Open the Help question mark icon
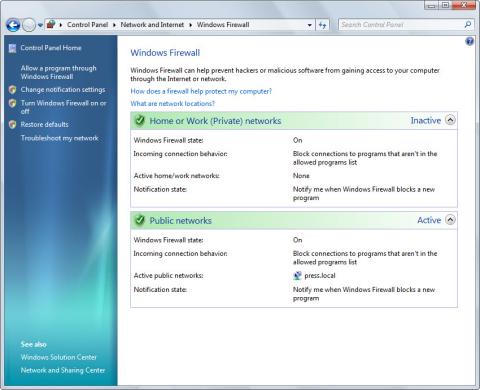Viewport: 480px width, 390px height. (469, 41)
